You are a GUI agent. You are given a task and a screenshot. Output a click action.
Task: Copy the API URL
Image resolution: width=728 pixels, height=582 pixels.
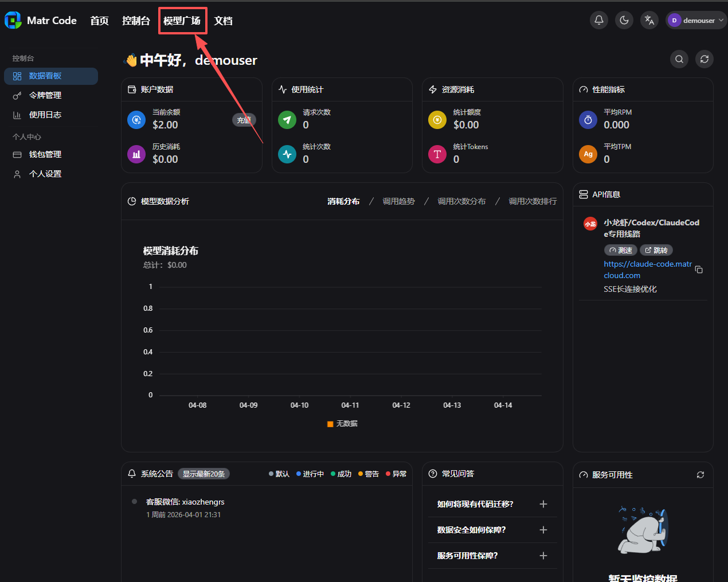pos(699,269)
